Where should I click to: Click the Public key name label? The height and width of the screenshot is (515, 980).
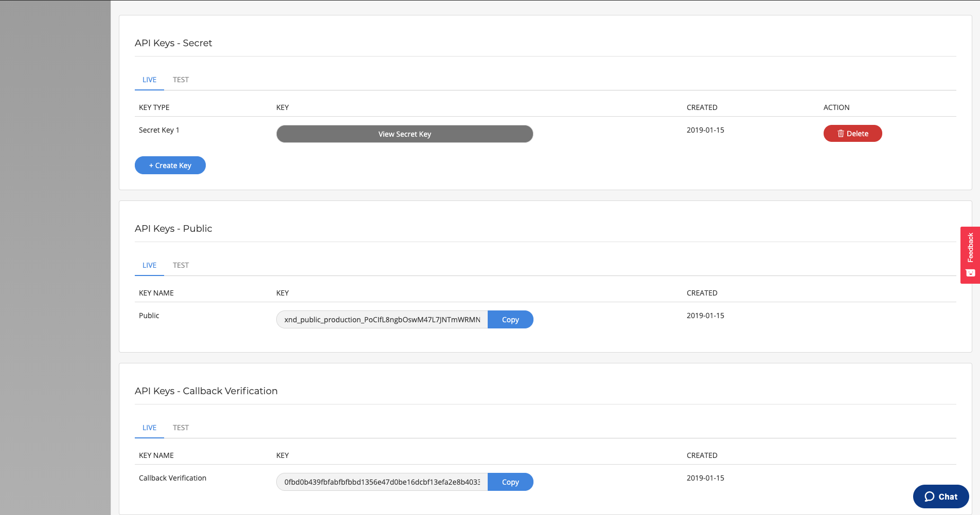(x=149, y=316)
